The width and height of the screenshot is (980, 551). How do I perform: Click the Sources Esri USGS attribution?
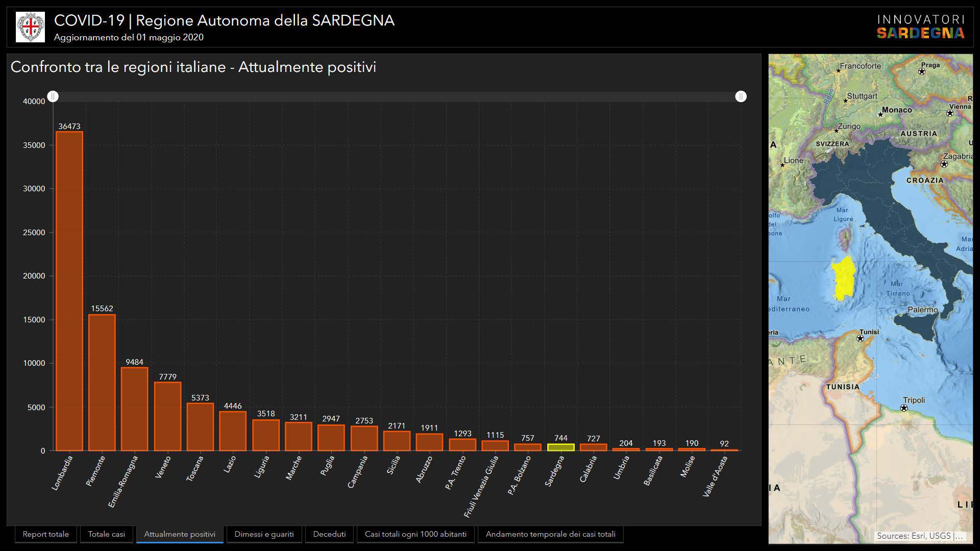point(919,536)
